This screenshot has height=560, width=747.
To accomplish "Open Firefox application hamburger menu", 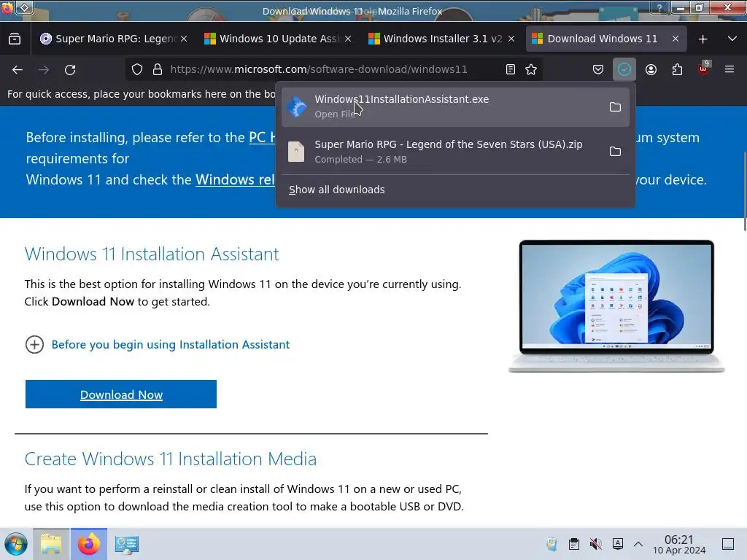I will point(729,69).
